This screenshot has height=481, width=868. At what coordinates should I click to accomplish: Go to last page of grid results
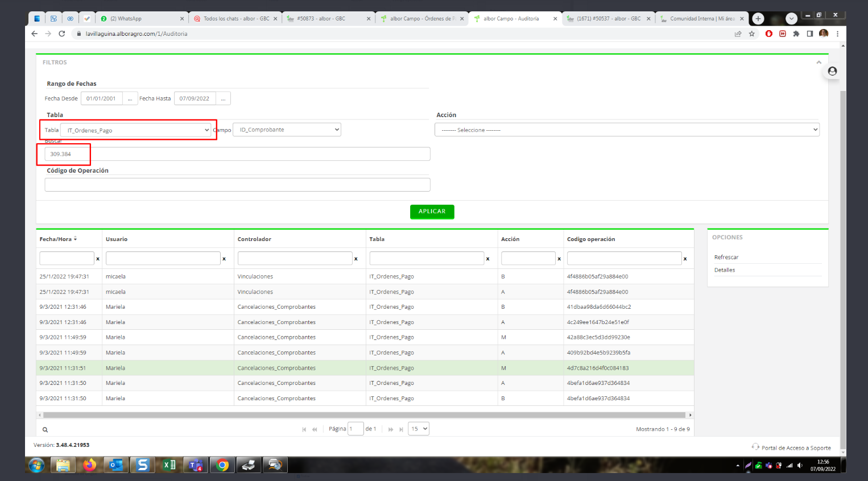[401, 429]
